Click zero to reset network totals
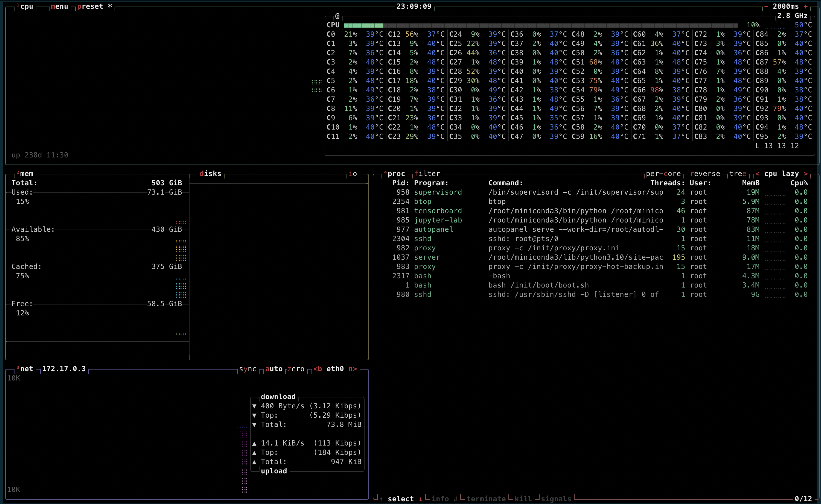The width and height of the screenshot is (821, 504). tap(296, 369)
